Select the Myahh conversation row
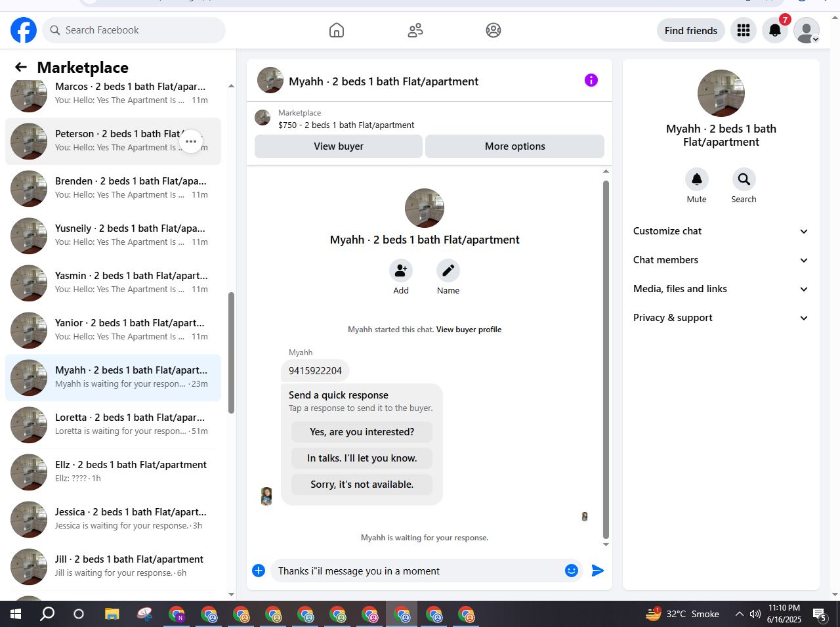Image resolution: width=840 pixels, height=627 pixels. 113,378
